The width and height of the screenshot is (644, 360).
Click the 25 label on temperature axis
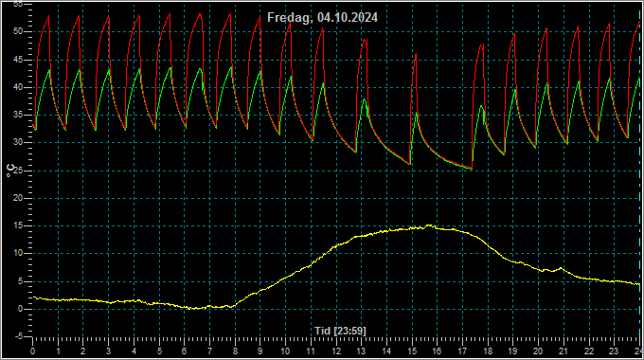tap(18, 171)
